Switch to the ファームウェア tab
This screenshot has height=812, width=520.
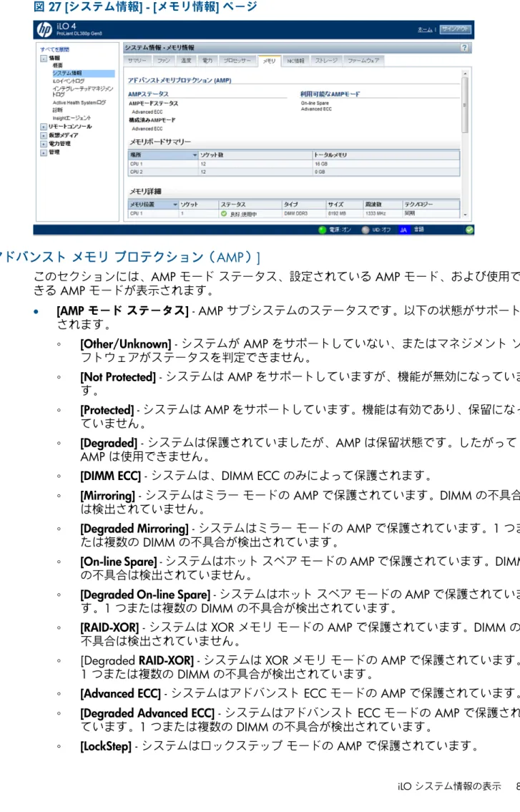(363, 61)
